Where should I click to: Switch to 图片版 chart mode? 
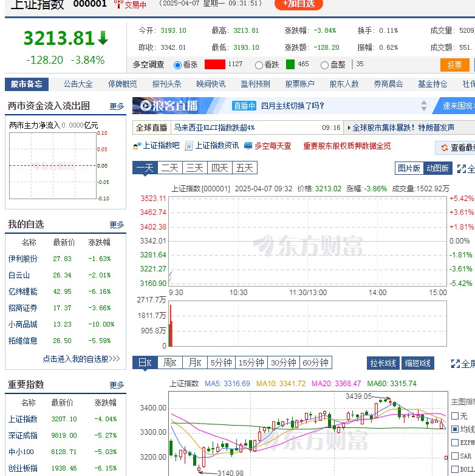coord(409,168)
